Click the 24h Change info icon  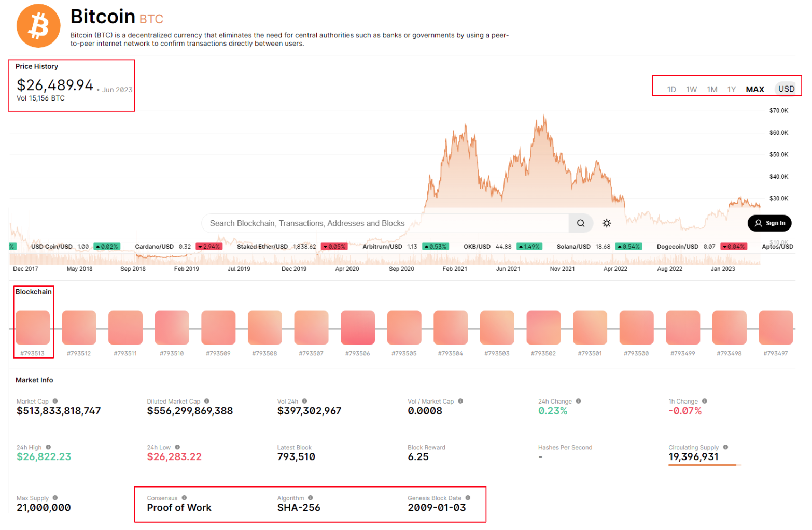578,401
